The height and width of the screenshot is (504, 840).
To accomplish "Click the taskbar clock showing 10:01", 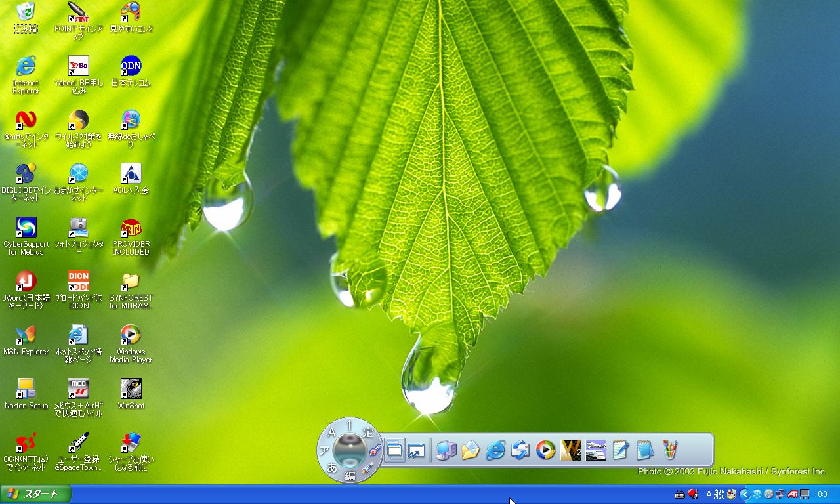I will pyautogui.click(x=822, y=494).
